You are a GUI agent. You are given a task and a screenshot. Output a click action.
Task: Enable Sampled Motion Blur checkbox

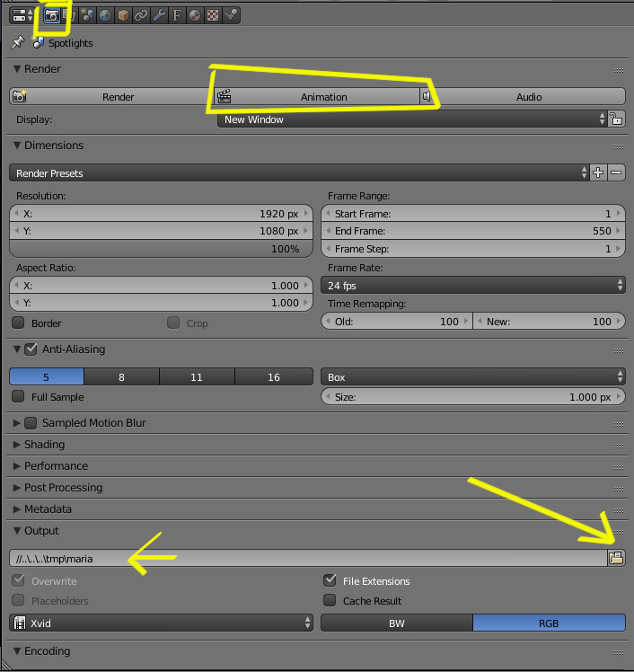(31, 423)
